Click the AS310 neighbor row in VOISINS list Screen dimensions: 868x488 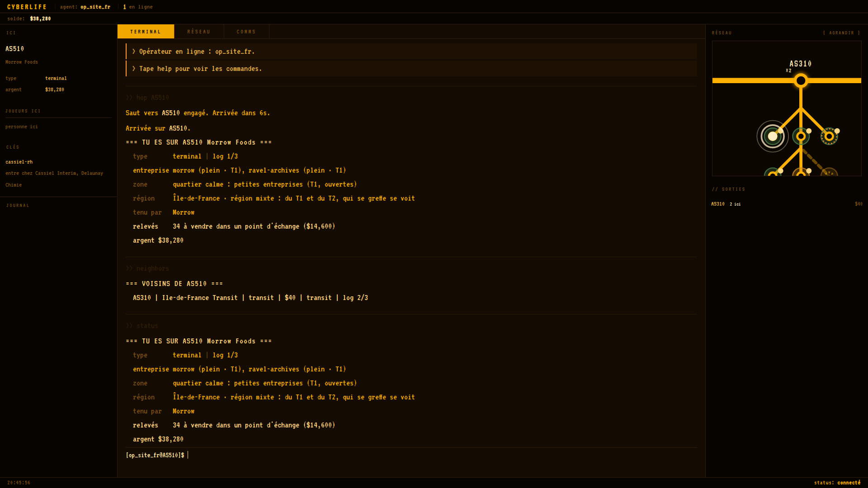(x=250, y=298)
